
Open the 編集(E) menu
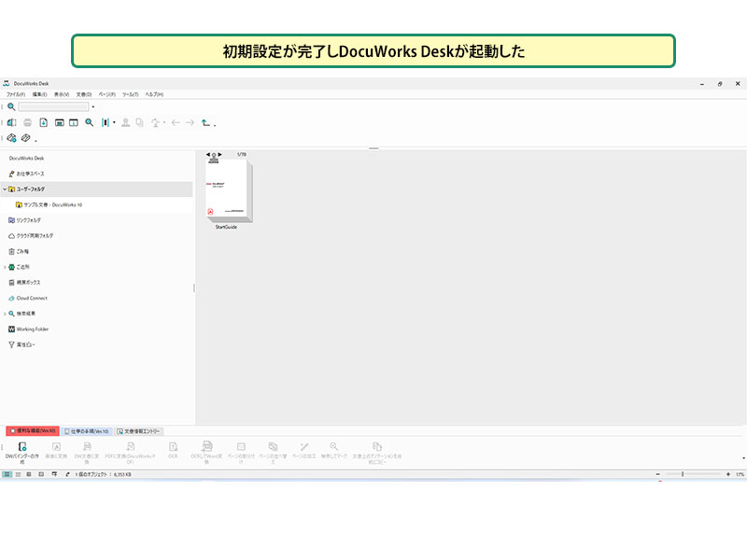click(39, 94)
